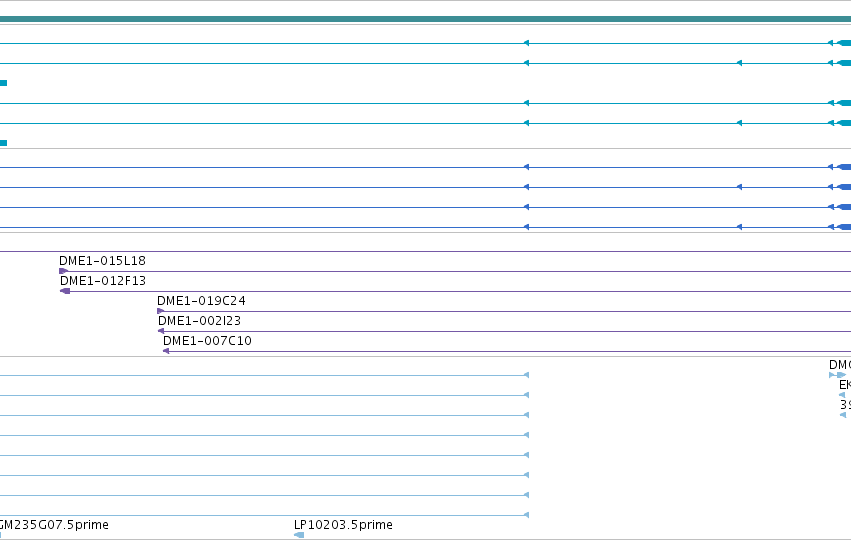Click the thick teal bar at top
The height and width of the screenshot is (540, 851).
coord(426,20)
